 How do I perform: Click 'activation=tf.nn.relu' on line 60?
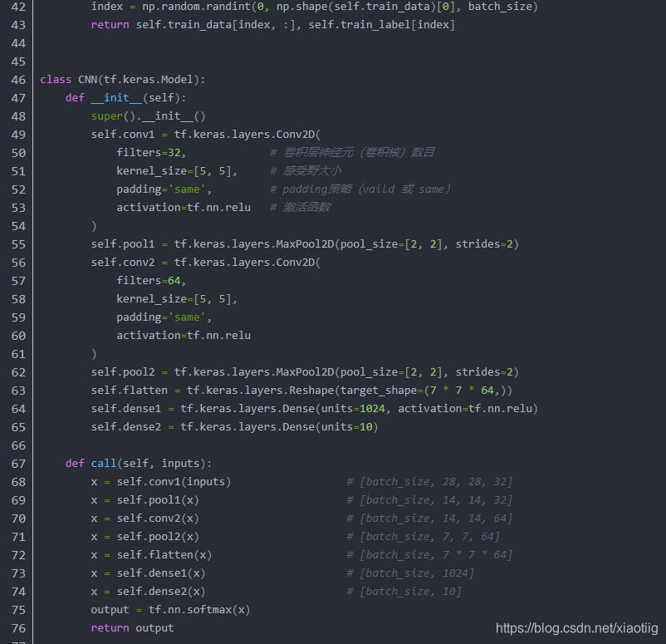click(184, 336)
